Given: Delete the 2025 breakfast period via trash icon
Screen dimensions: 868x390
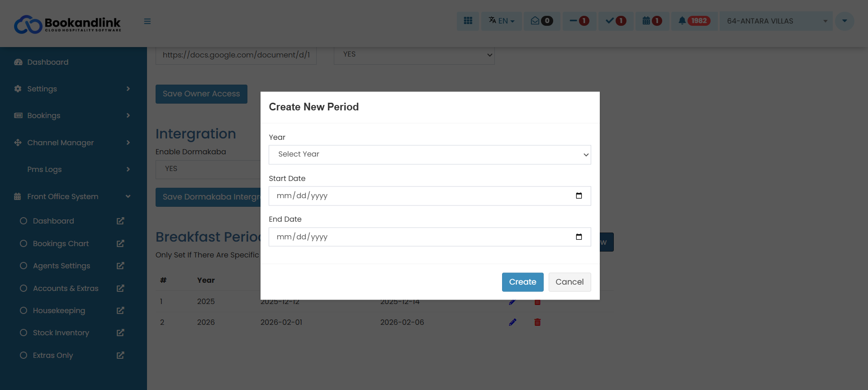Looking at the screenshot, I should tap(537, 301).
